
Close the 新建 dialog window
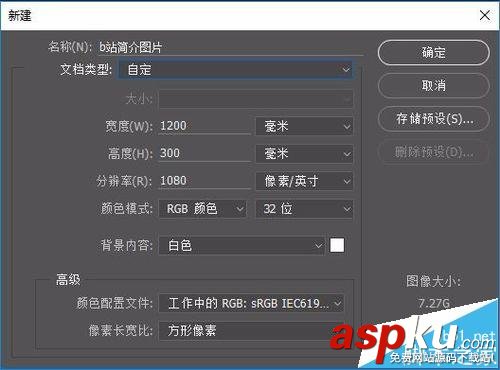tap(485, 15)
